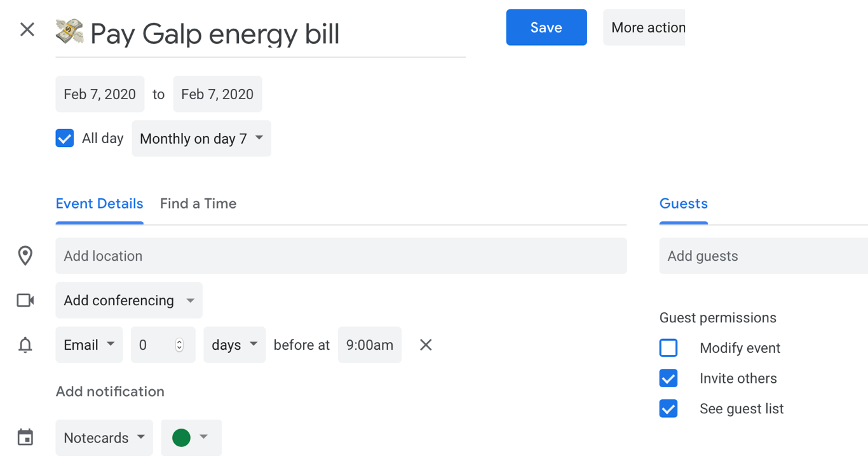Open the Monthly on day 7 recurrence dropdown
The height and width of the screenshot is (461, 868).
[201, 139]
